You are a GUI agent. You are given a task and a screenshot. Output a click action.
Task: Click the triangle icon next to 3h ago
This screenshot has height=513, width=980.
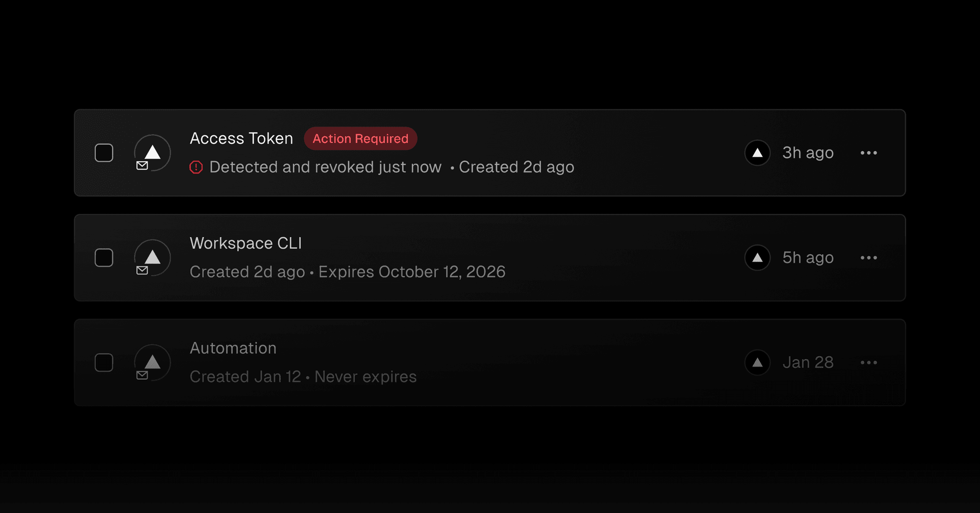(x=757, y=153)
